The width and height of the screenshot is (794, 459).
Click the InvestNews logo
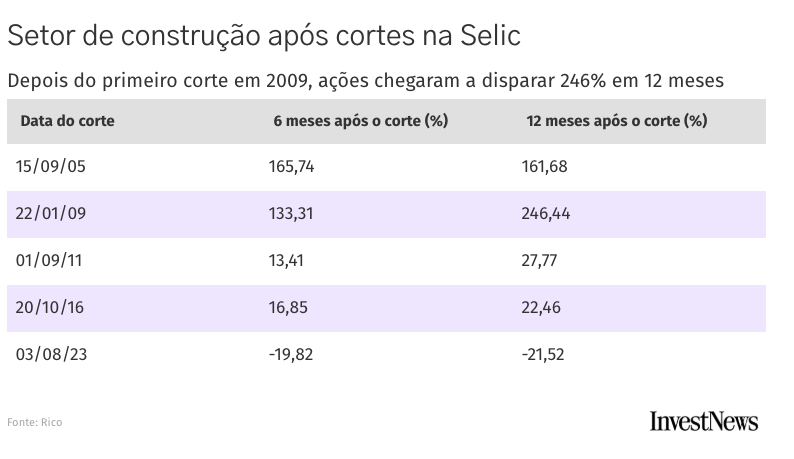click(703, 421)
